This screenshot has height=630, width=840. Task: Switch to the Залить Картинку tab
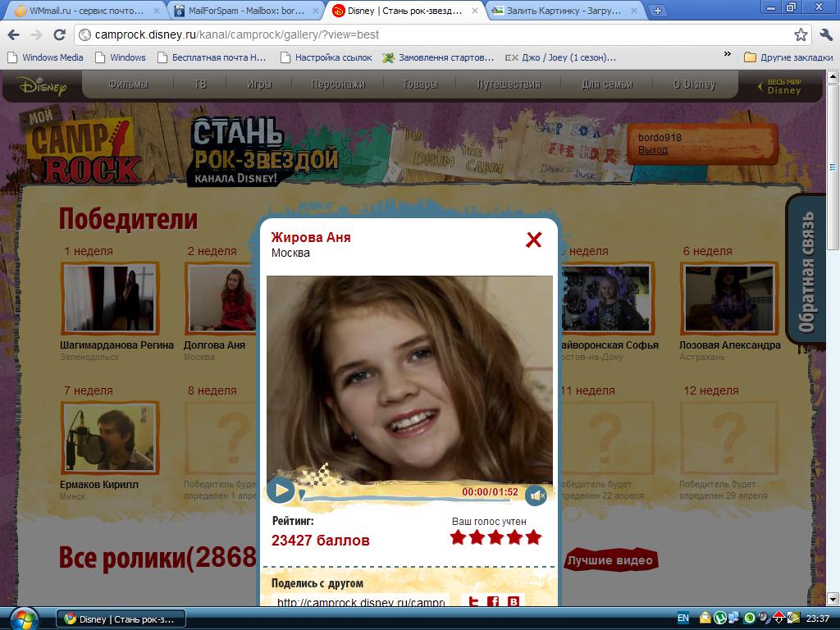[564, 10]
